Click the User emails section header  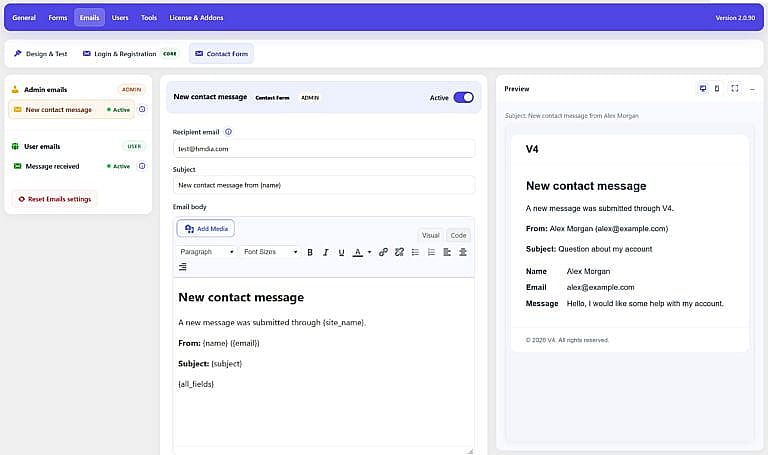tap(42, 146)
